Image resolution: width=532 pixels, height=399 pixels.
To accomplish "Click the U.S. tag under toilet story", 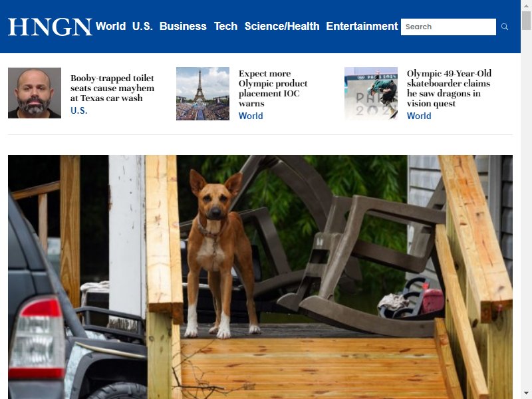I will 78,110.
